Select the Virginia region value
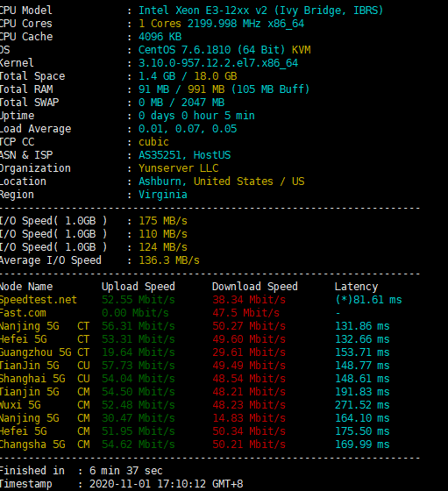The width and height of the screenshot is (448, 491). (163, 195)
